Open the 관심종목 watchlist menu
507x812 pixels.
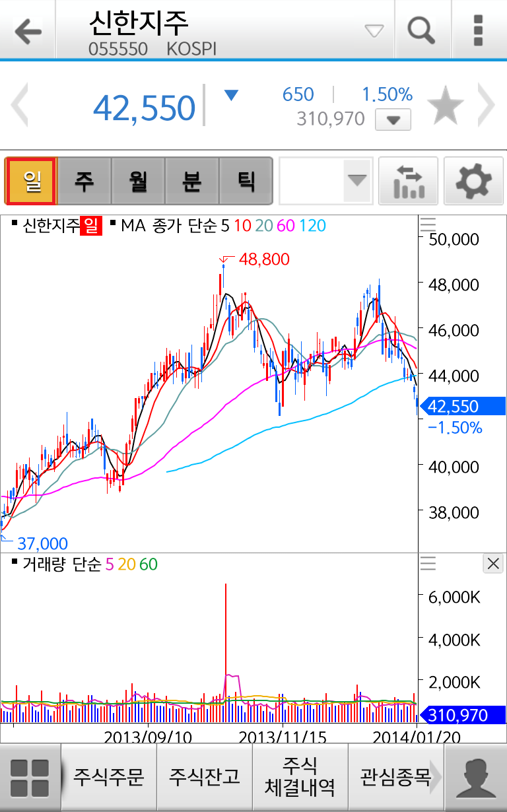[396, 777]
